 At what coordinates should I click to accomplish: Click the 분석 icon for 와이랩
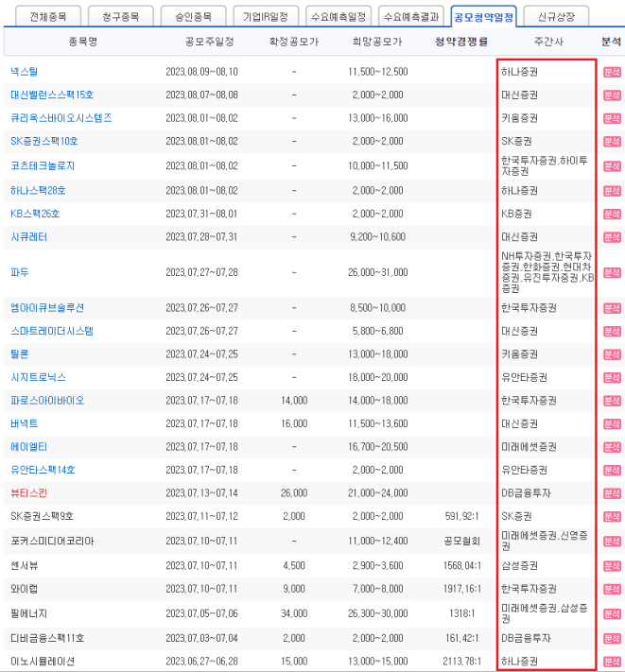click(612, 589)
